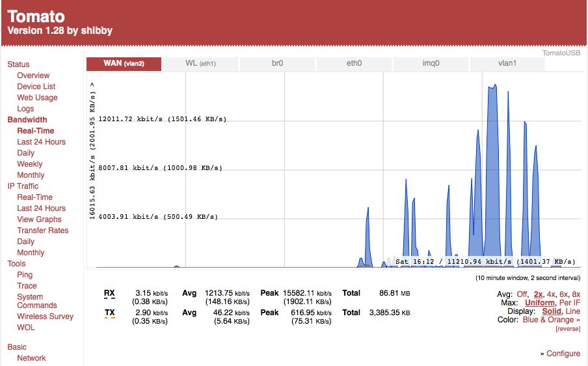
Task: Open the imq0 interface tab
Action: tap(431, 63)
